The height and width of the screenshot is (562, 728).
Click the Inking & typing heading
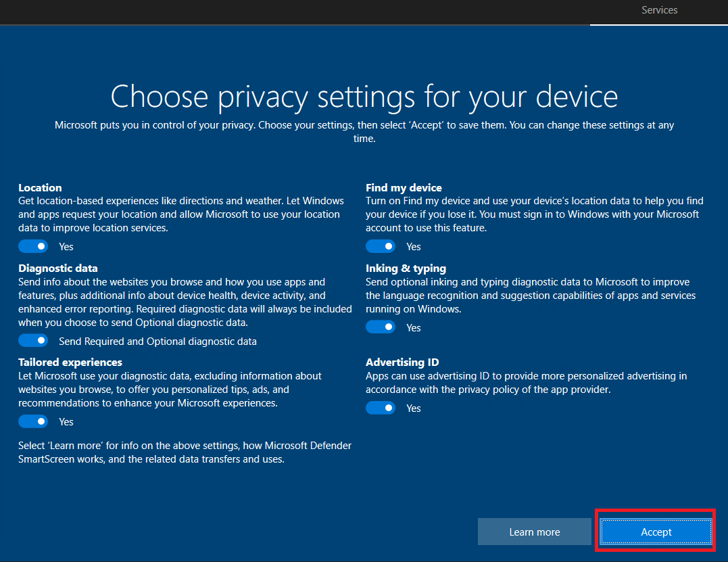pos(406,268)
